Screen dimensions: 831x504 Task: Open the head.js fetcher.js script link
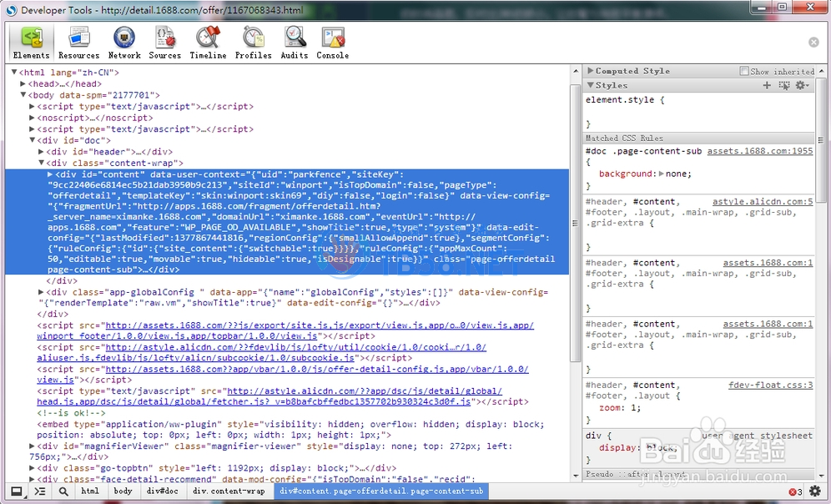269,396
